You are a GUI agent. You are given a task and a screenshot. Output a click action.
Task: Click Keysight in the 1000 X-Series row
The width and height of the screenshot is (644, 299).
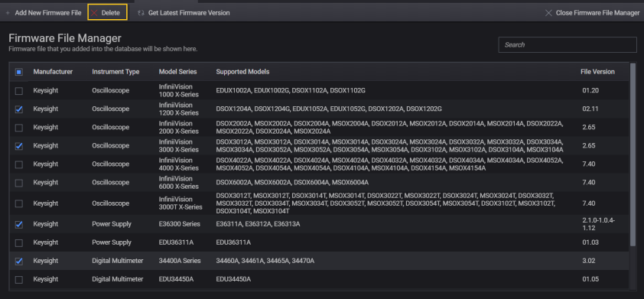46,90
